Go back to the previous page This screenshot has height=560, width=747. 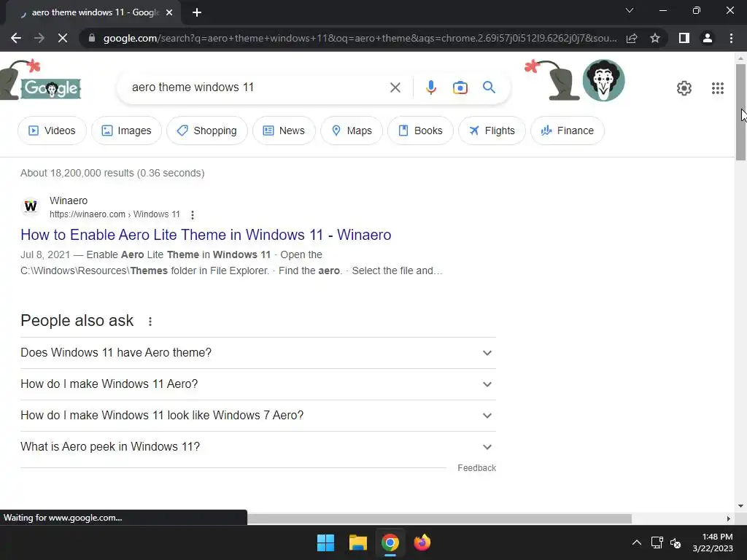tap(16, 38)
